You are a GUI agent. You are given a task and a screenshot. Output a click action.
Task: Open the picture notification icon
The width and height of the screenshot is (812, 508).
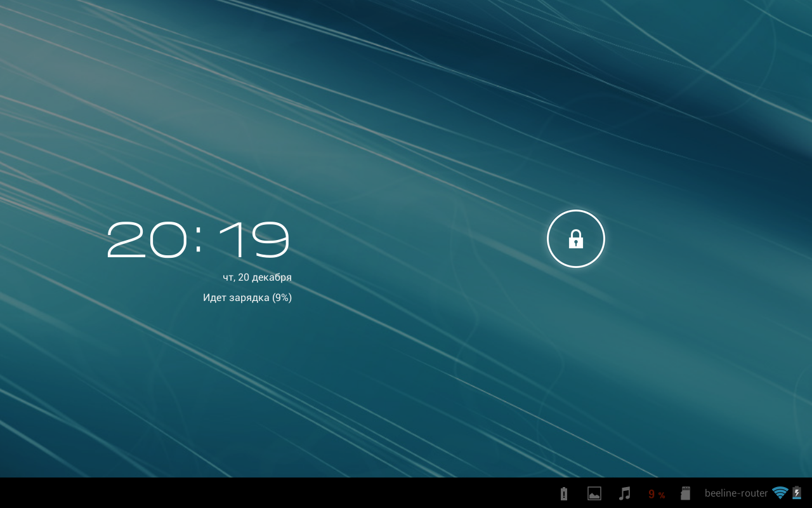[594, 493]
